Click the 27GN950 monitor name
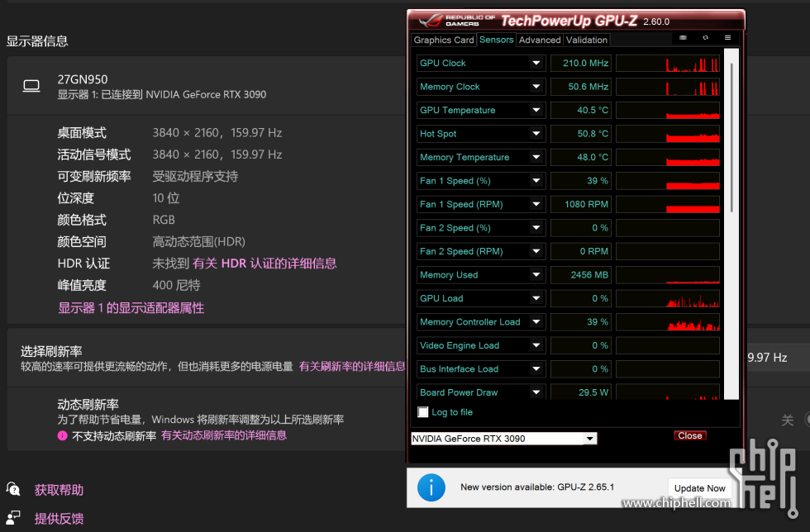Viewport: 810px width, 532px height. tap(83, 79)
